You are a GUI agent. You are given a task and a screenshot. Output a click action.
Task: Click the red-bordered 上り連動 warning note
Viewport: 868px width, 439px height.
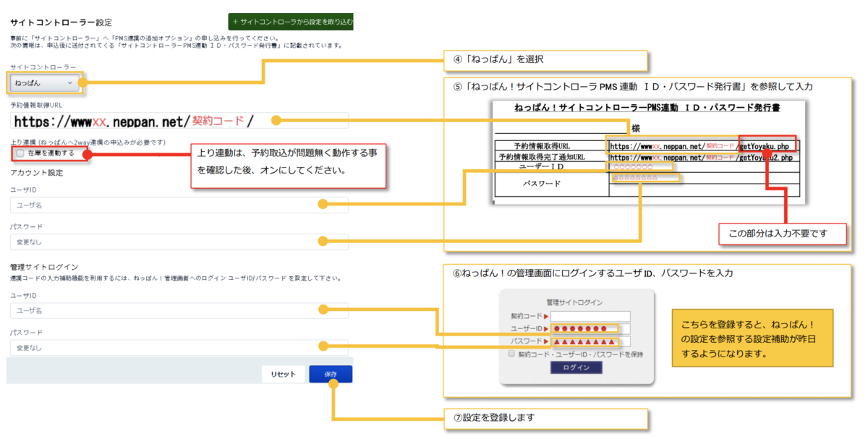coord(290,163)
